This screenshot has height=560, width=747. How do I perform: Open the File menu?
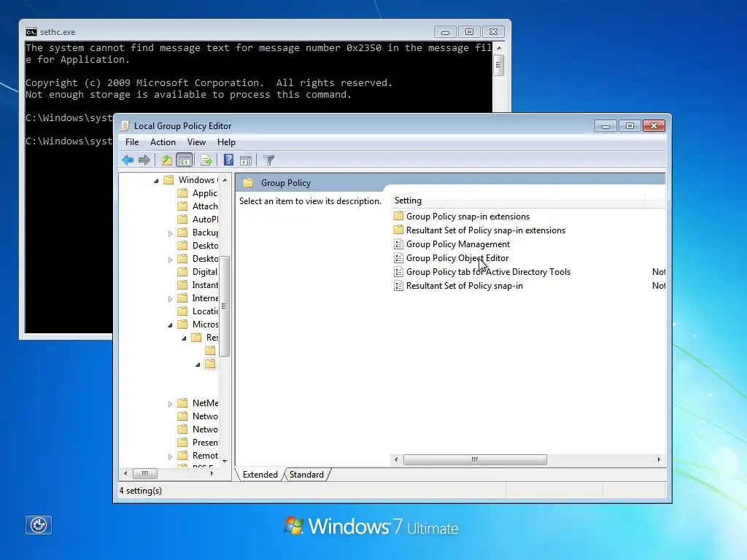[132, 142]
